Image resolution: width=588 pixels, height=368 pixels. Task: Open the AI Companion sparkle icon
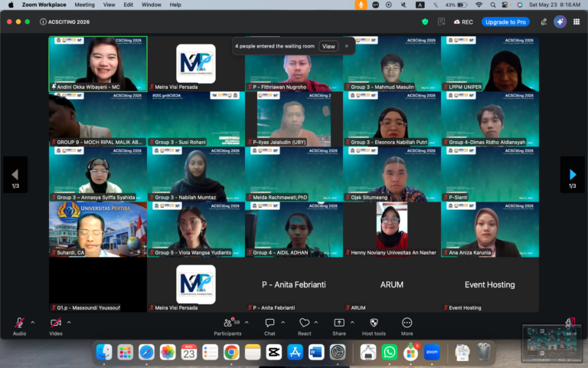(560, 21)
